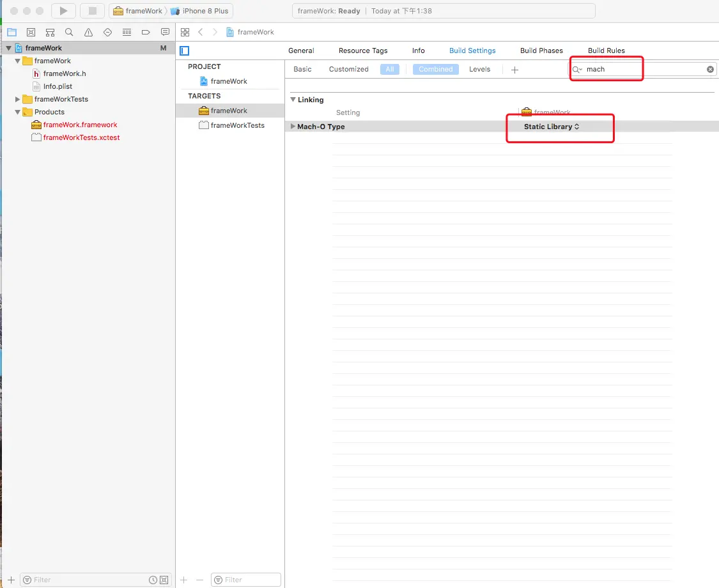Select frameWorkTests.xctest product
This screenshot has height=588, width=719.
coord(75,137)
